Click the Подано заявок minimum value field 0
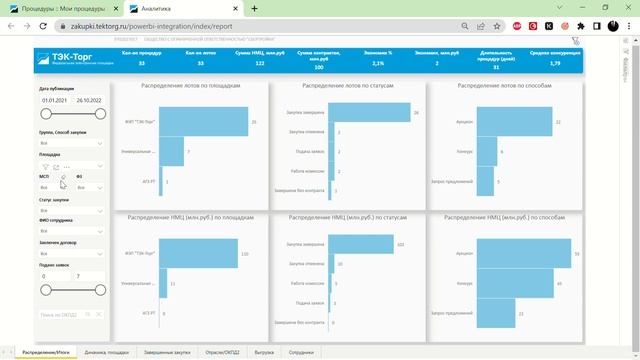Screen dimensions: 640x360 (54, 276)
